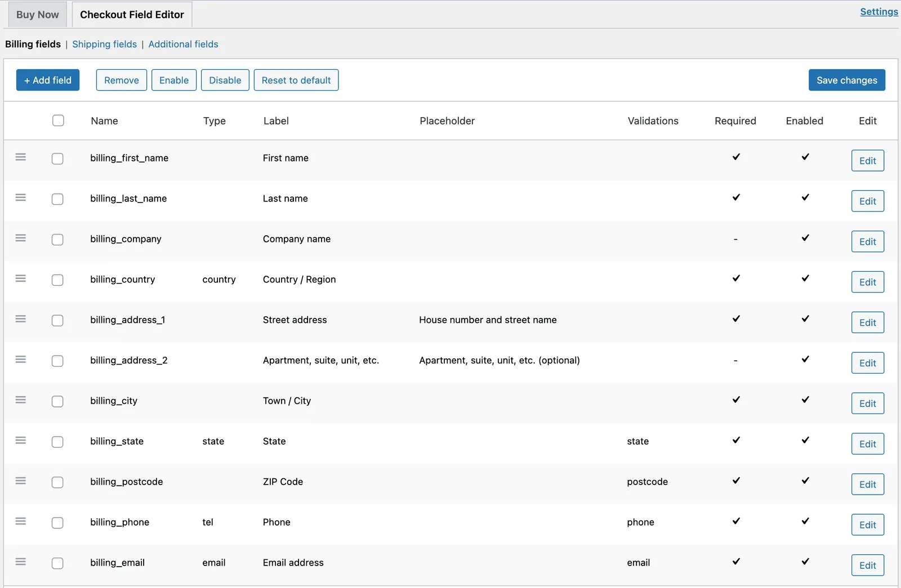Select the Checkout Field Editor tab

[x=132, y=15]
